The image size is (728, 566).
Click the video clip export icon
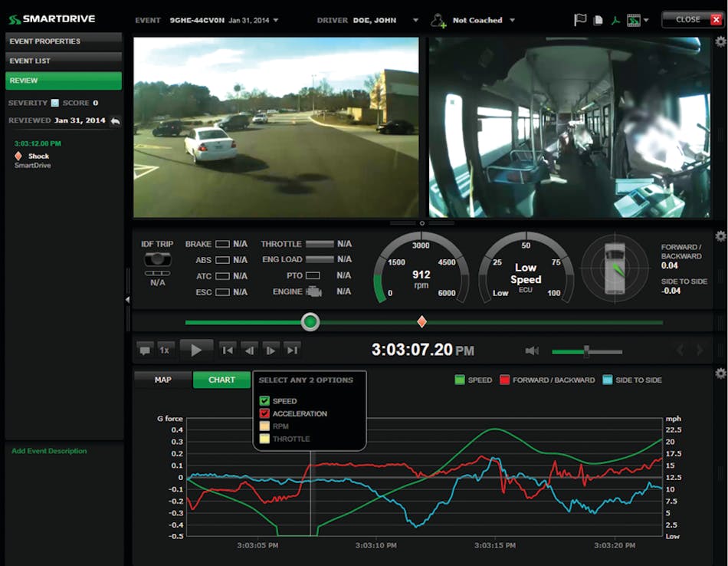(x=632, y=19)
